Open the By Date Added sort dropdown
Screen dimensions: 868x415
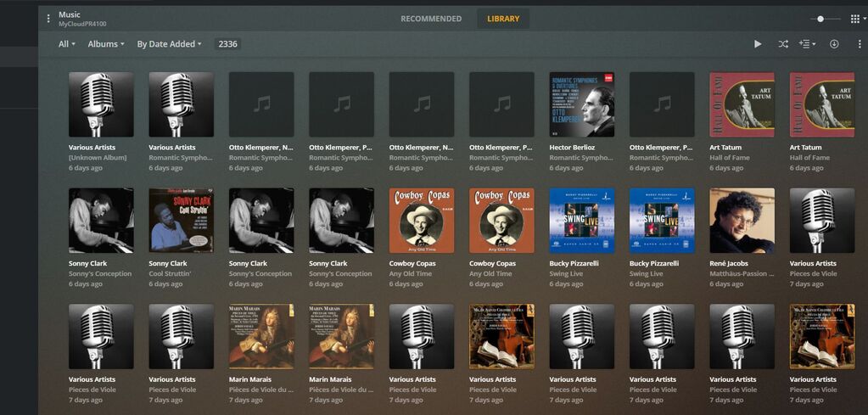coord(169,44)
